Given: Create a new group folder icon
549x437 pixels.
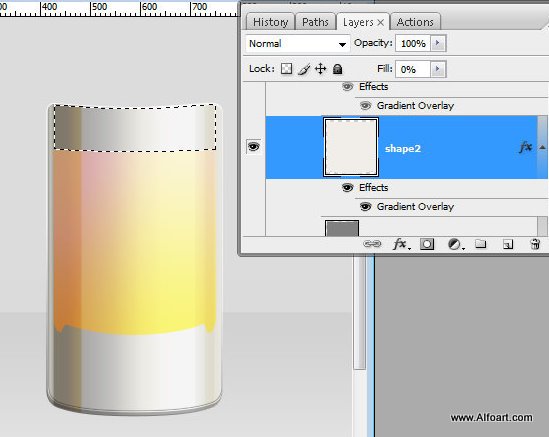Looking at the screenshot, I should click(x=481, y=243).
